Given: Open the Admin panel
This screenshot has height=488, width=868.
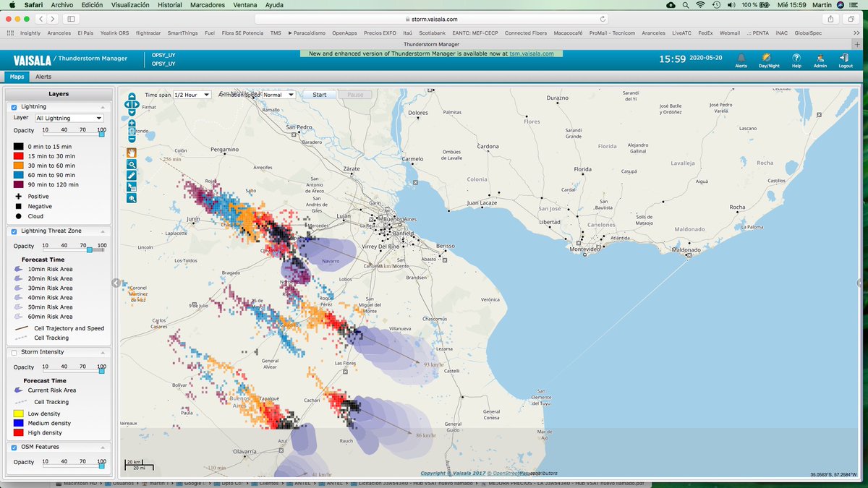Looking at the screenshot, I should (820, 61).
